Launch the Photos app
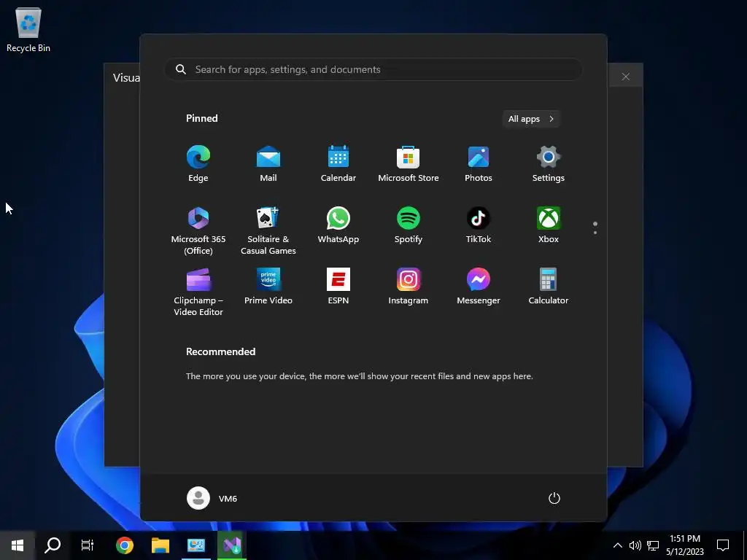The width and height of the screenshot is (747, 560). coord(479,163)
